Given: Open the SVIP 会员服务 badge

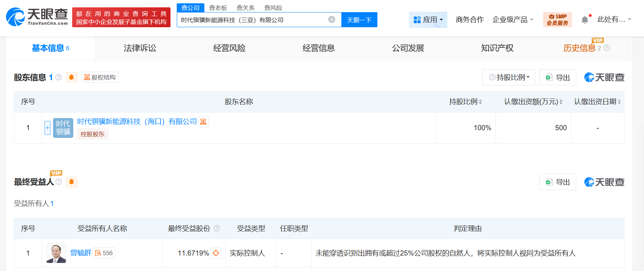Looking at the screenshot, I should click(557, 20).
